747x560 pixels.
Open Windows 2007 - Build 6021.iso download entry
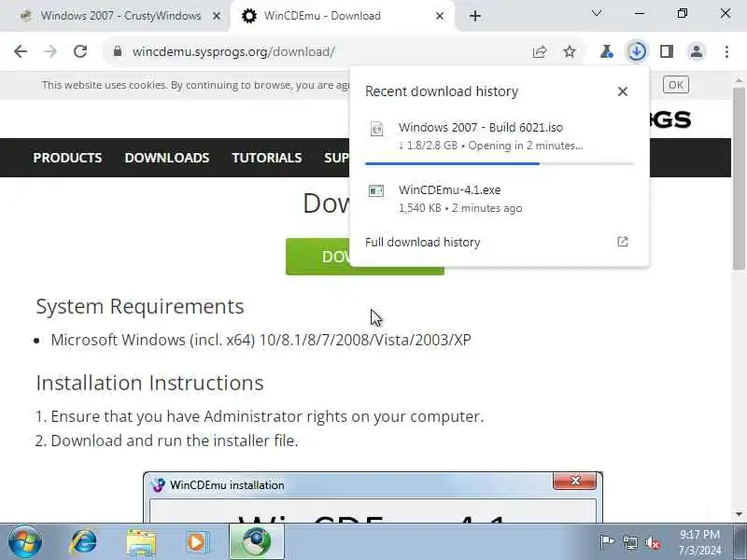pos(499,136)
